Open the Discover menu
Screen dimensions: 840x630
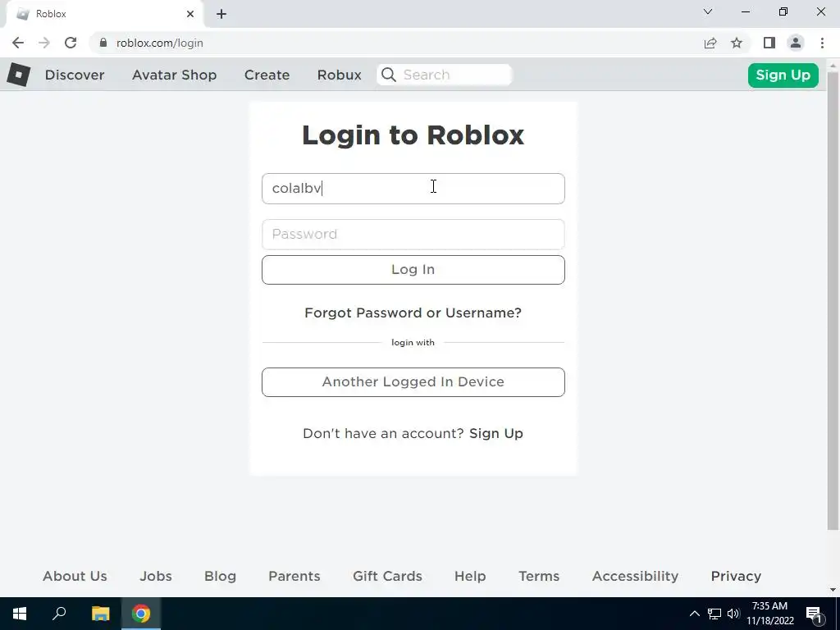point(75,75)
